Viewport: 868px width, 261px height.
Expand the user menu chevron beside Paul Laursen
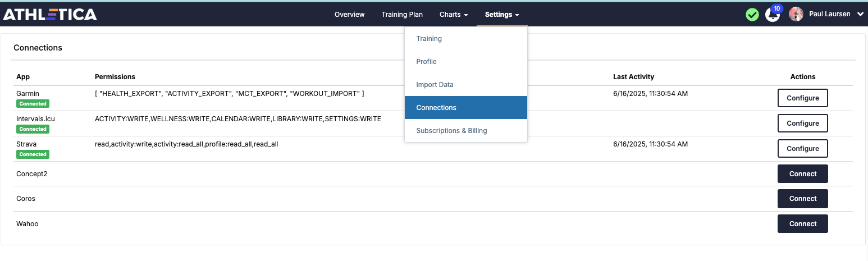[x=861, y=15]
